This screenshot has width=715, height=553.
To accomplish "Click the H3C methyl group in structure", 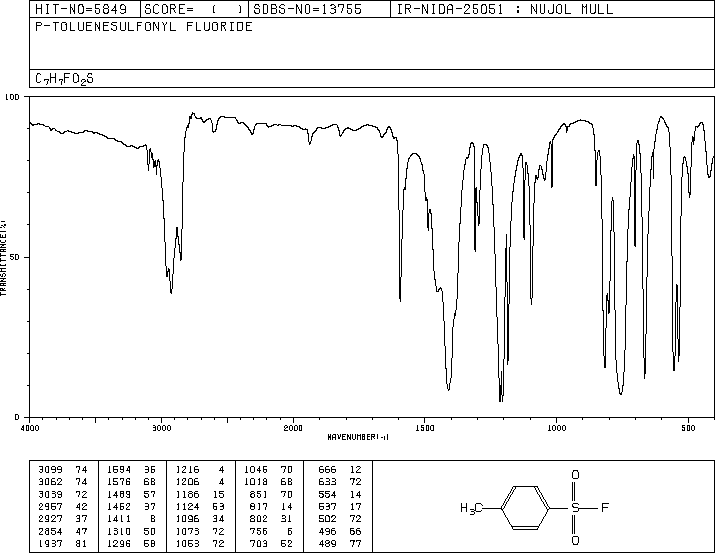I will tap(471, 508).
